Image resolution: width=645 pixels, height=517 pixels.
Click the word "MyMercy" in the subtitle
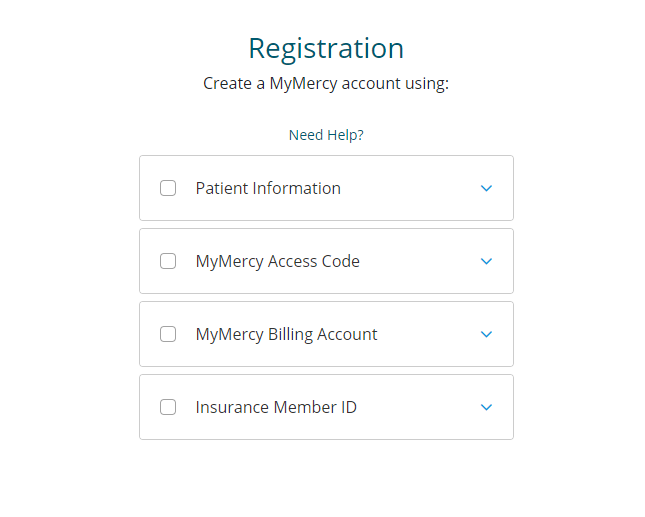click(x=303, y=83)
